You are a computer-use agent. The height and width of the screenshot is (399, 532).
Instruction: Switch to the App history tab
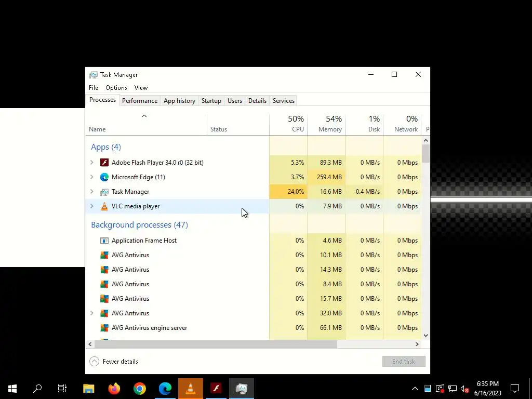pos(179,101)
